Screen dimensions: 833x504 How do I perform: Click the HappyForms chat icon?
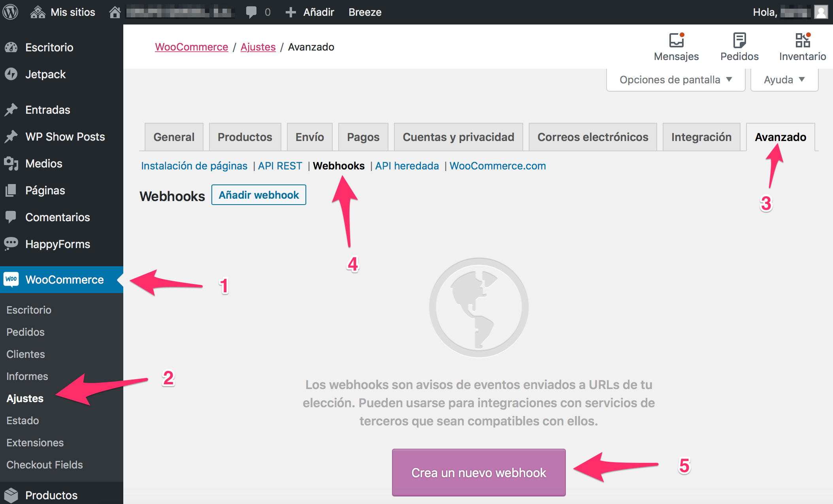[11, 244]
